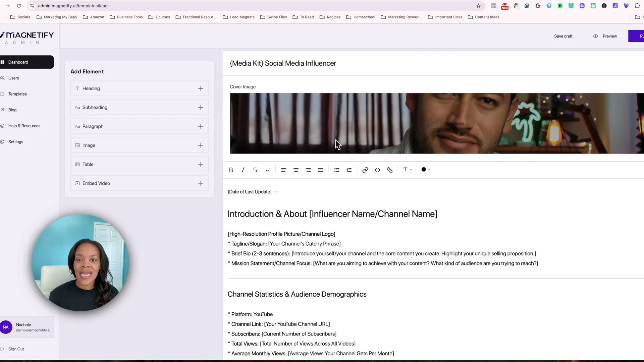The image size is (644, 362).
Task: Toggle bold formatting in editor toolbar
Action: coord(231,170)
